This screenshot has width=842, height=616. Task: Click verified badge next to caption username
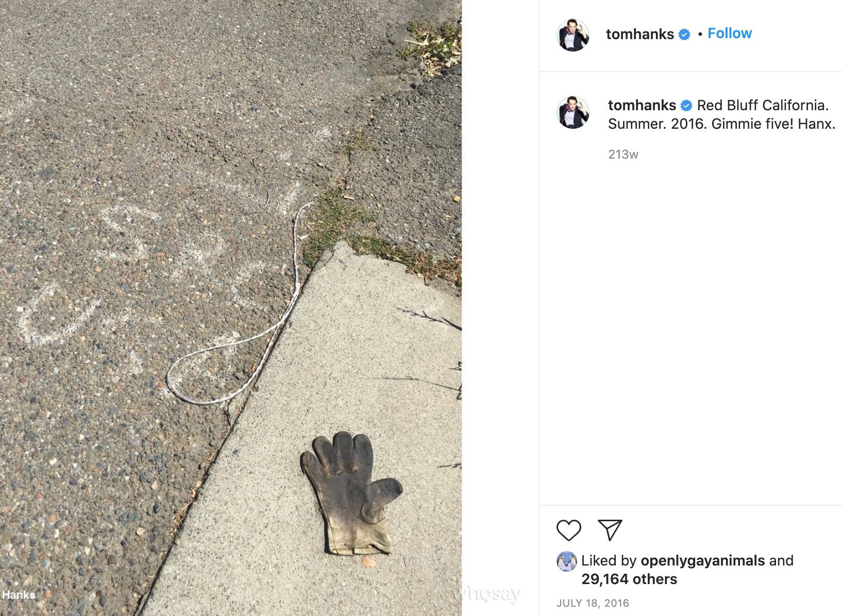click(686, 106)
